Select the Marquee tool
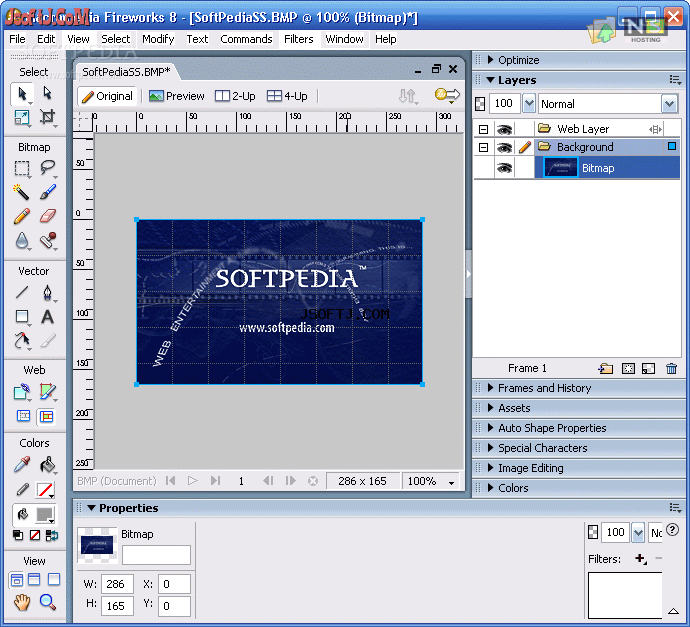This screenshot has width=690, height=627. [x=22, y=168]
